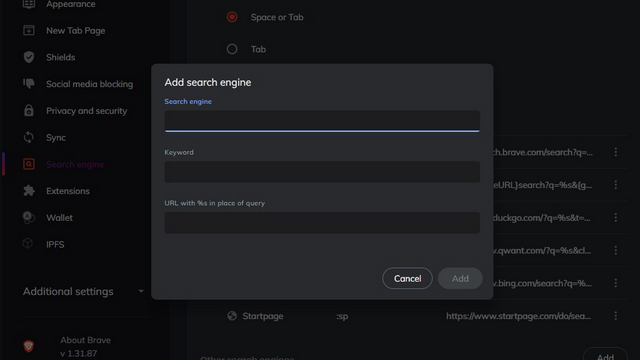Click the Brave lion logo icon

(x=29, y=346)
